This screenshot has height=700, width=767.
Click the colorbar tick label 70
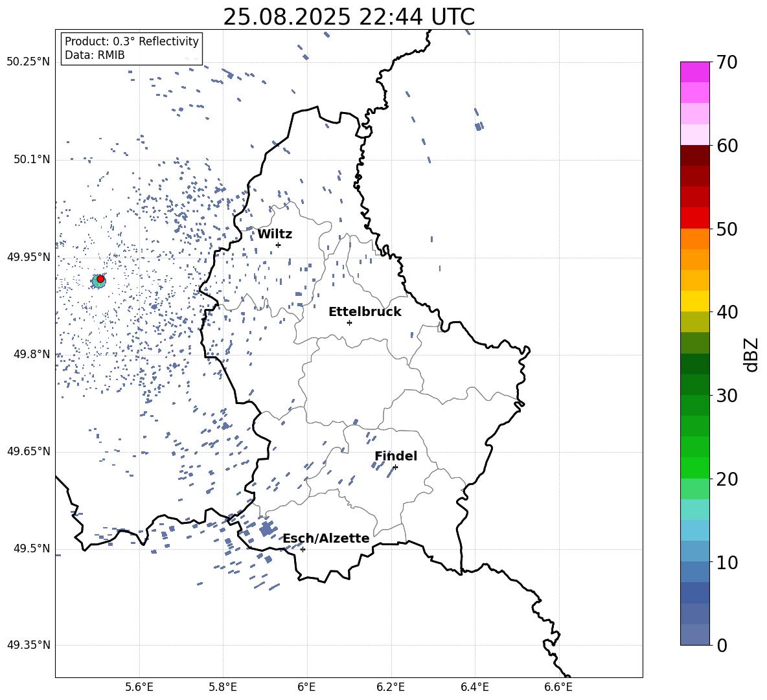coord(727,63)
